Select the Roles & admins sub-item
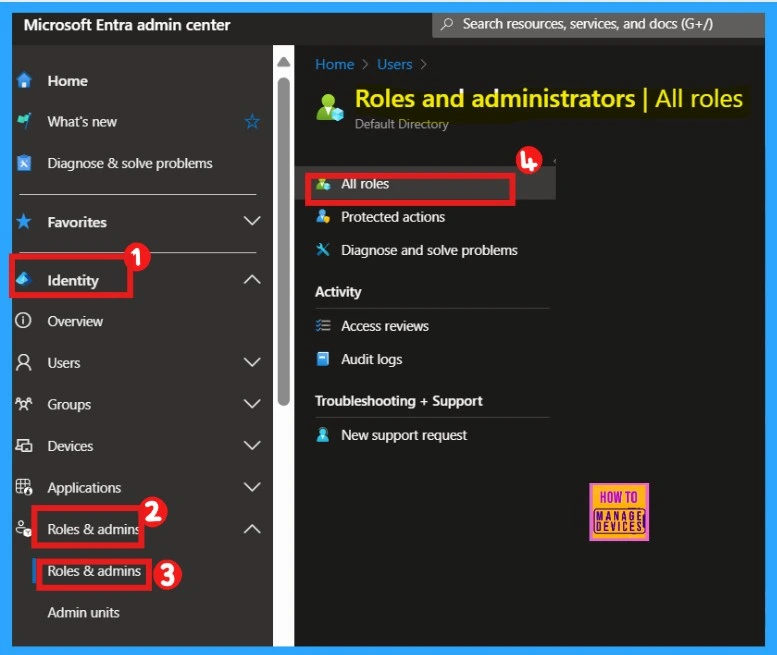The image size is (777, 655). [94, 571]
